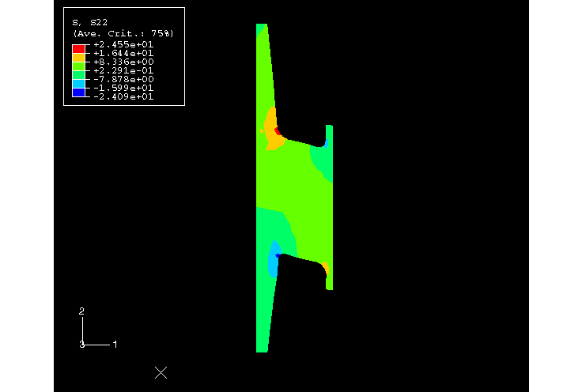The width and height of the screenshot is (582, 392).
Task: Click the white X marker
Action: coord(161,372)
